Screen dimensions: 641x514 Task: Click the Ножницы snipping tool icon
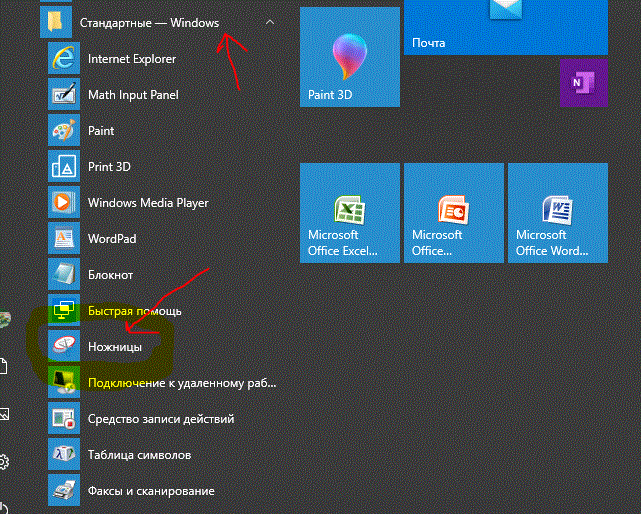tap(64, 346)
